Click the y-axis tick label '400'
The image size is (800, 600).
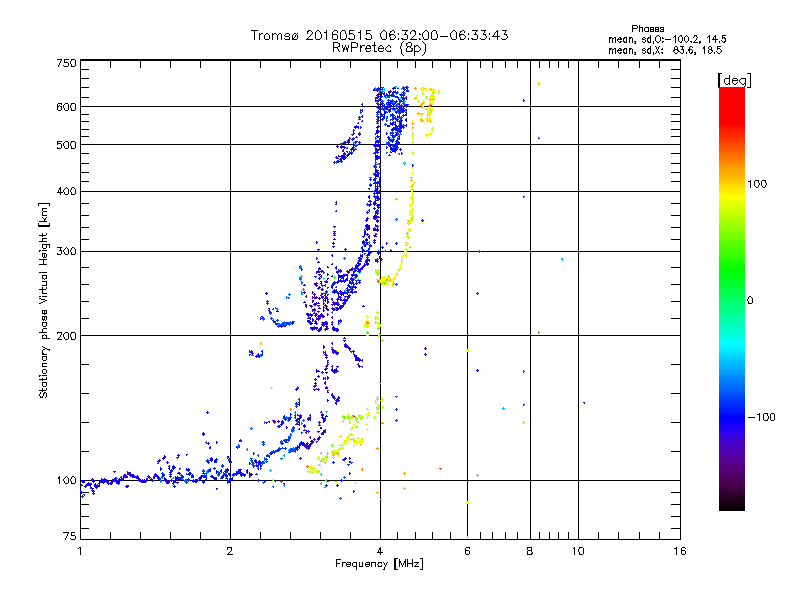tap(66, 192)
